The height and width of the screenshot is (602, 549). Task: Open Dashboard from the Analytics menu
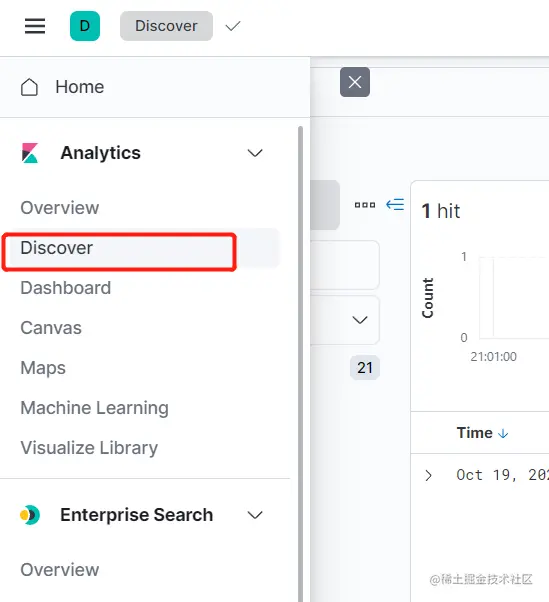coord(66,288)
